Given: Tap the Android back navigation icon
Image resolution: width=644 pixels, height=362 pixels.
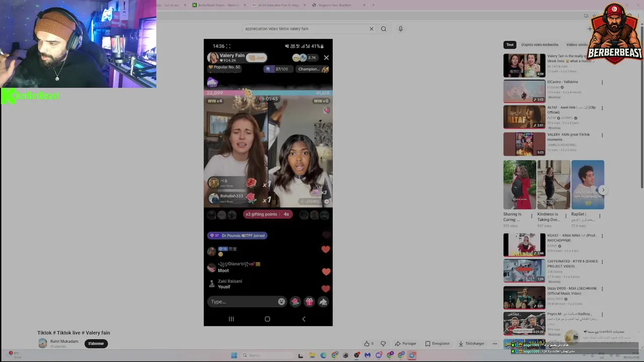Looking at the screenshot, I should (x=303, y=319).
